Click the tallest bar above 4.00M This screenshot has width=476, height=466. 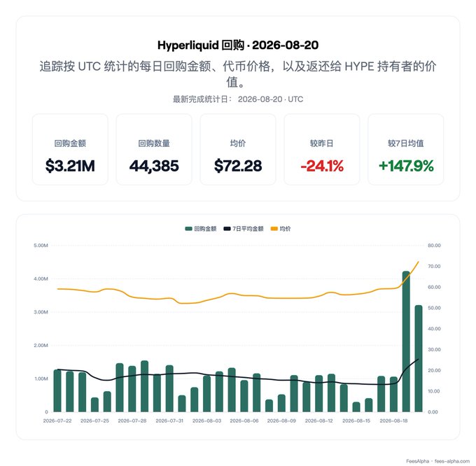point(406,341)
